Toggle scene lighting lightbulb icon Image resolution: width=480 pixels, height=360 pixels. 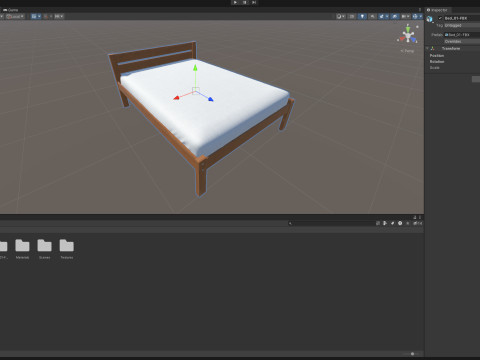point(362,16)
